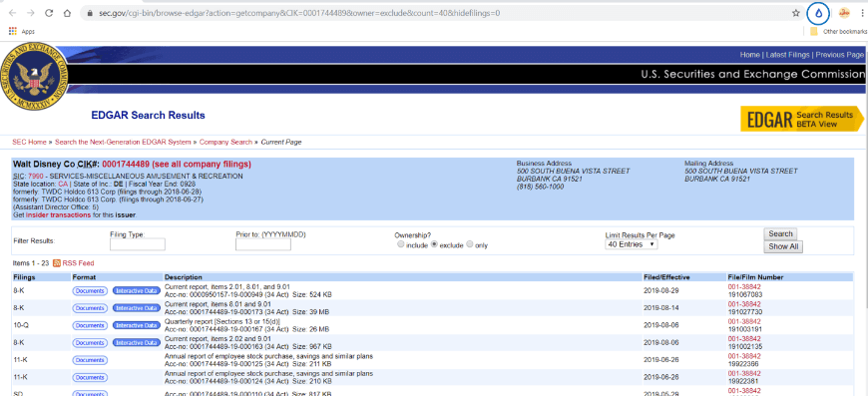Open Interactive Data for the 10-Q filing
The height and width of the screenshot is (396, 868).
click(x=136, y=325)
